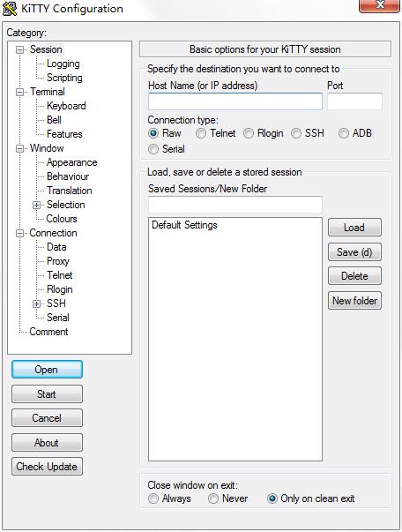Click the KiTTY app icon in title bar
This screenshot has width=402, height=532.
point(10,9)
